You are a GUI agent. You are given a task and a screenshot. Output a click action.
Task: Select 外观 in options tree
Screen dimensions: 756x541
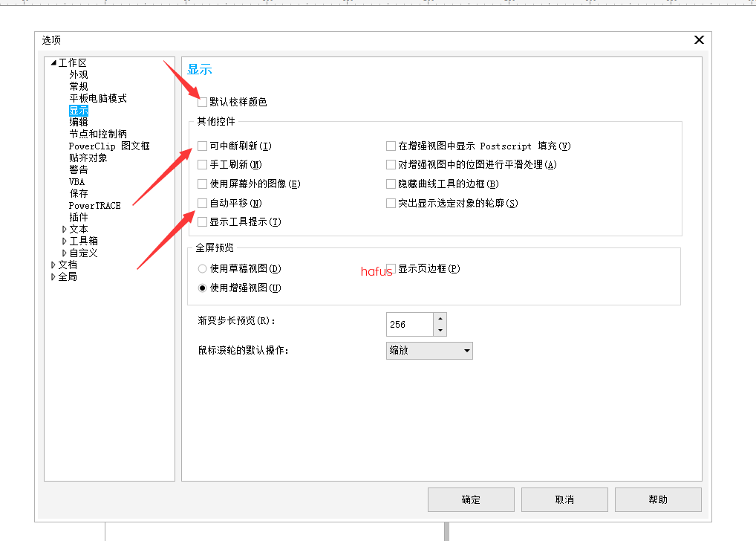click(79, 75)
